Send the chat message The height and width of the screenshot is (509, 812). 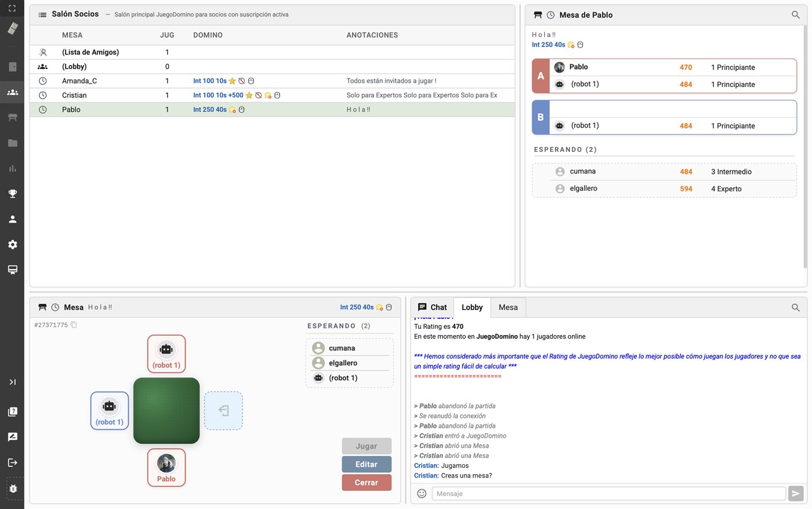coord(796,493)
